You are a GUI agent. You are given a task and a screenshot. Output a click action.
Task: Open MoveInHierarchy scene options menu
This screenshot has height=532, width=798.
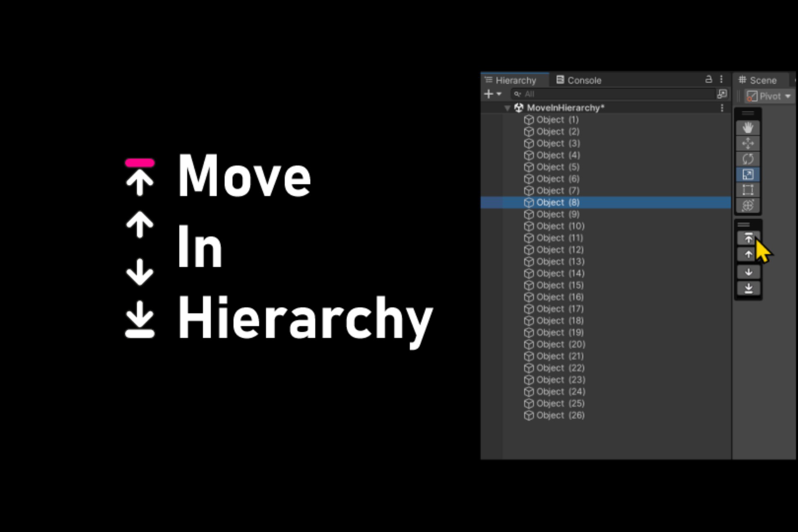coord(722,108)
